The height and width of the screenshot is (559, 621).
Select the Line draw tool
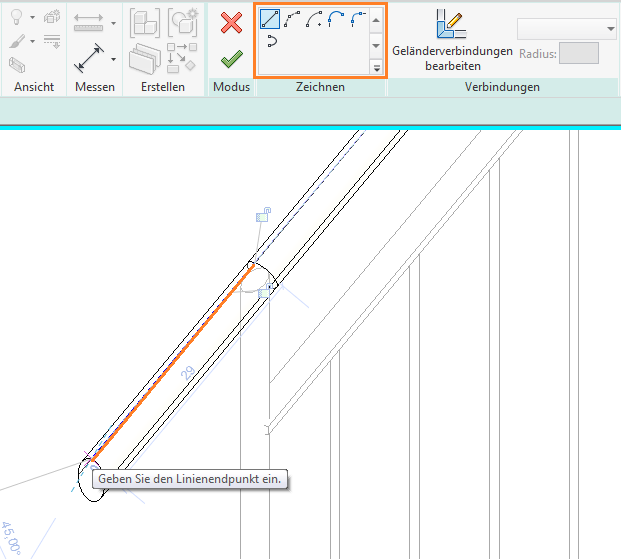click(x=270, y=19)
